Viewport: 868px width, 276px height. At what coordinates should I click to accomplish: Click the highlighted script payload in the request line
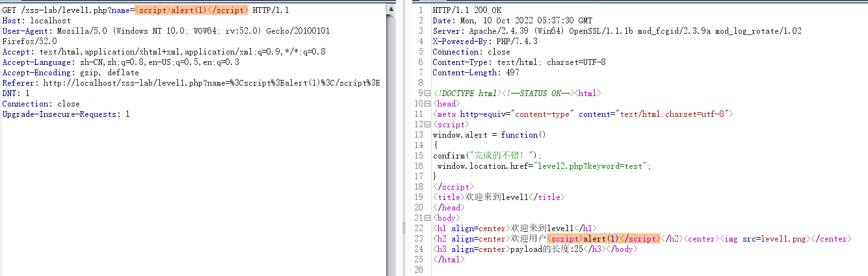click(191, 10)
